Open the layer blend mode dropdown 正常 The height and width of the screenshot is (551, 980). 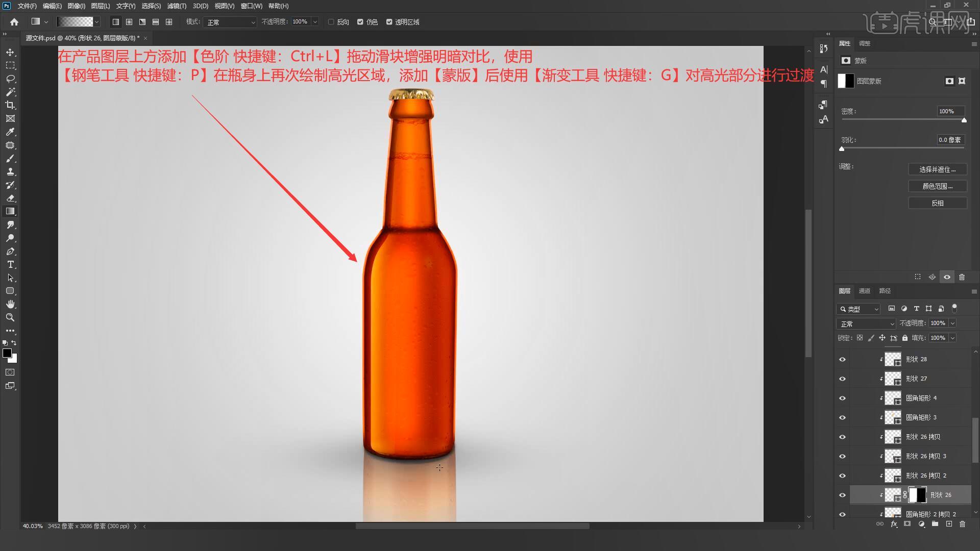click(x=866, y=324)
